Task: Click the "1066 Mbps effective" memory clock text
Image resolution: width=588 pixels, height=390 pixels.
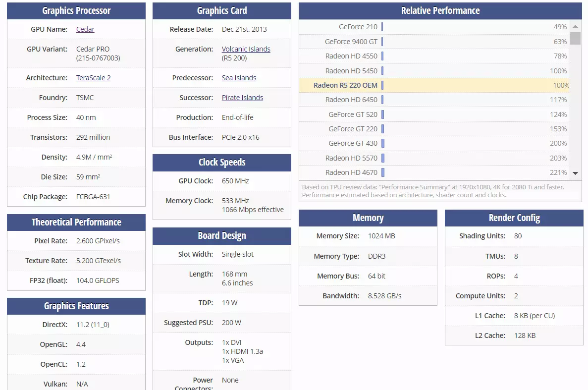Action: (253, 210)
